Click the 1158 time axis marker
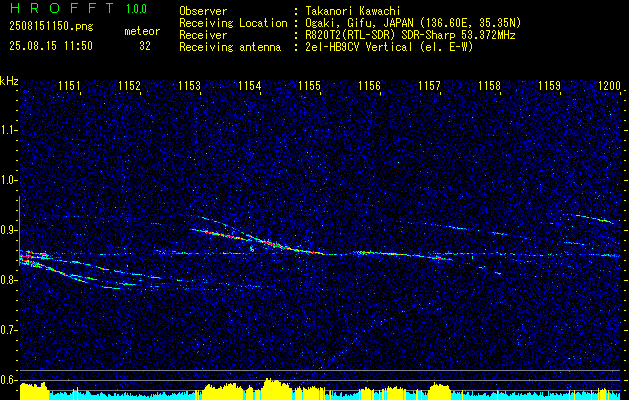The width and height of the screenshot is (629, 400). click(x=489, y=86)
